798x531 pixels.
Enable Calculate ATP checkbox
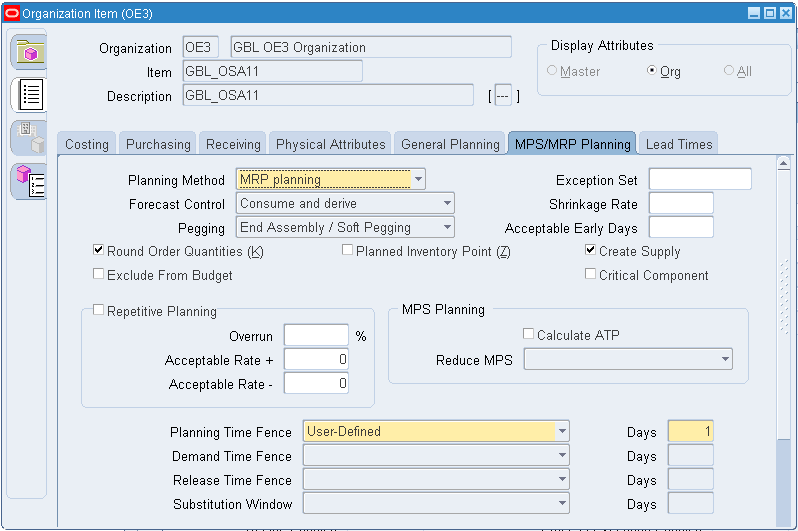(528, 334)
